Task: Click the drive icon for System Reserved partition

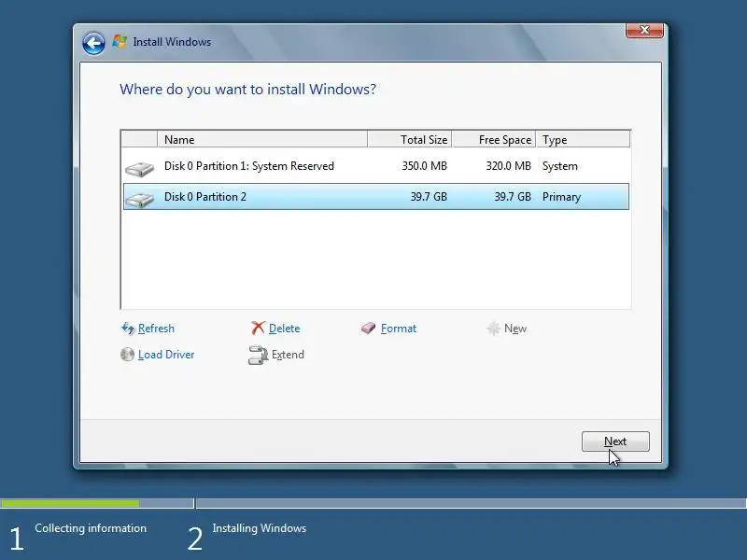Action: point(139,169)
